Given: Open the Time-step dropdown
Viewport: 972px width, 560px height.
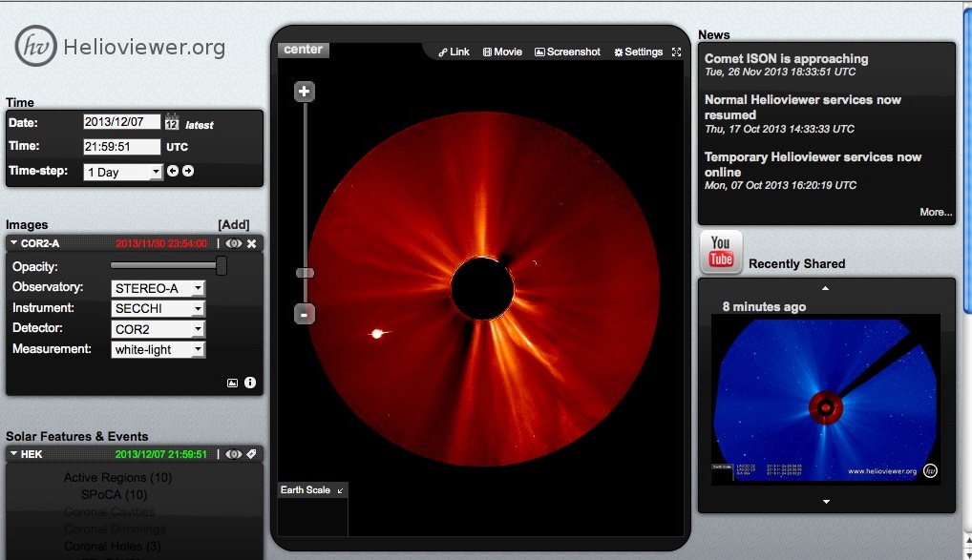Looking at the screenshot, I should pyautogui.click(x=123, y=172).
